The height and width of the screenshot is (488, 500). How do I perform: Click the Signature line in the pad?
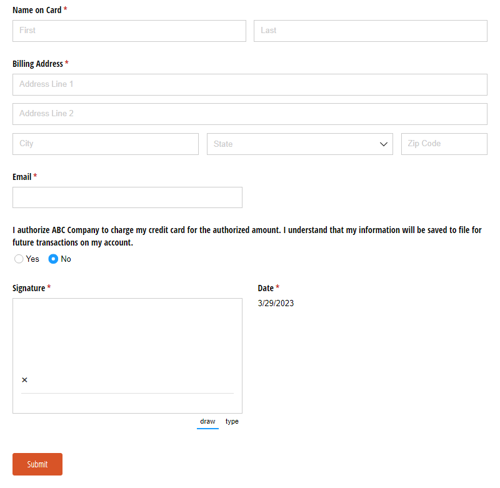coord(127,393)
